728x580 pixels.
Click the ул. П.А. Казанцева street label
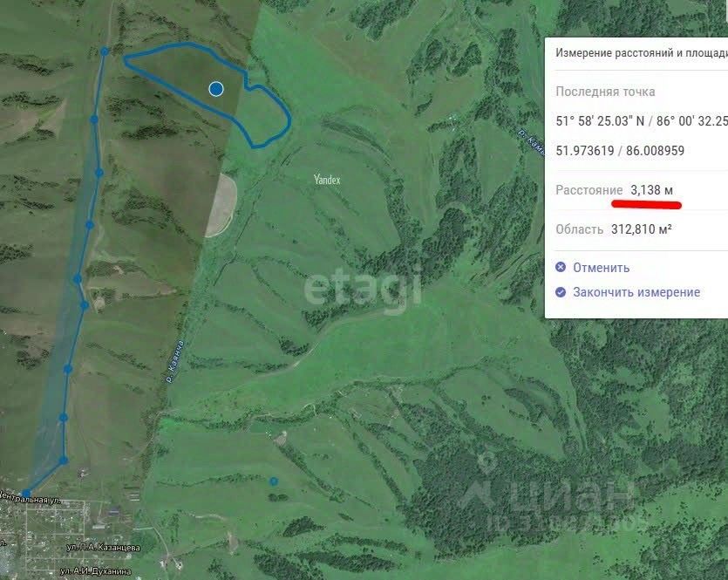[x=104, y=548]
